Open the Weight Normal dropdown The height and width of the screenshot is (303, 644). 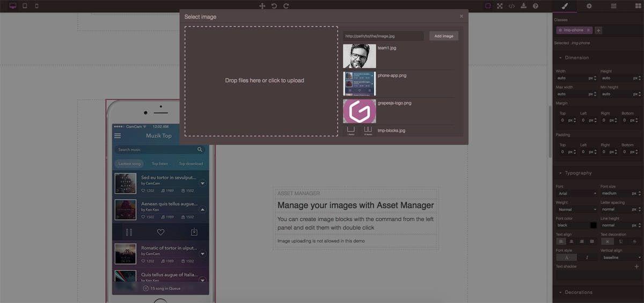(x=576, y=209)
